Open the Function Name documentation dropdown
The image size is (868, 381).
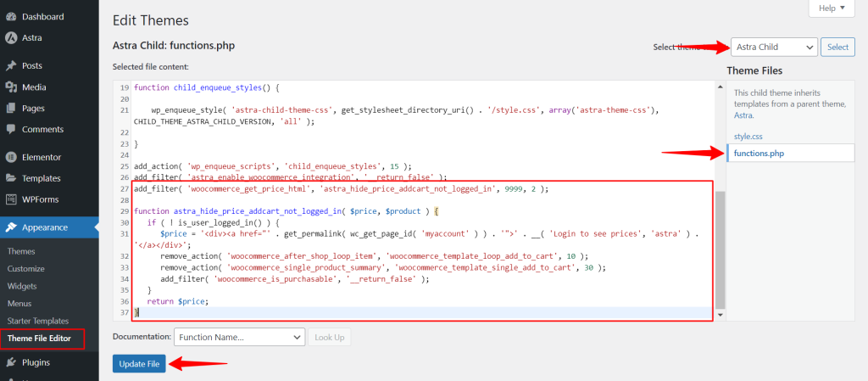tap(239, 337)
